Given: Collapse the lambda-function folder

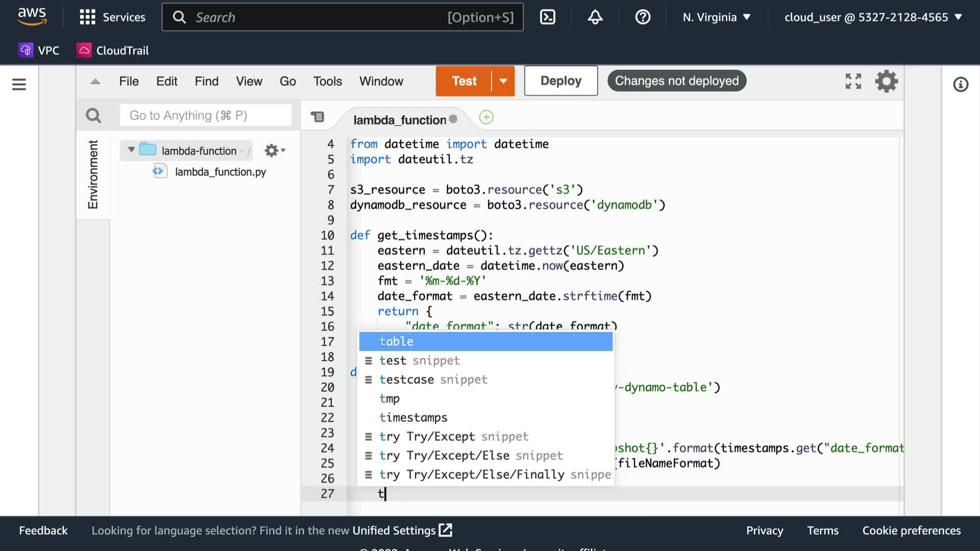Looking at the screenshot, I should pos(131,150).
